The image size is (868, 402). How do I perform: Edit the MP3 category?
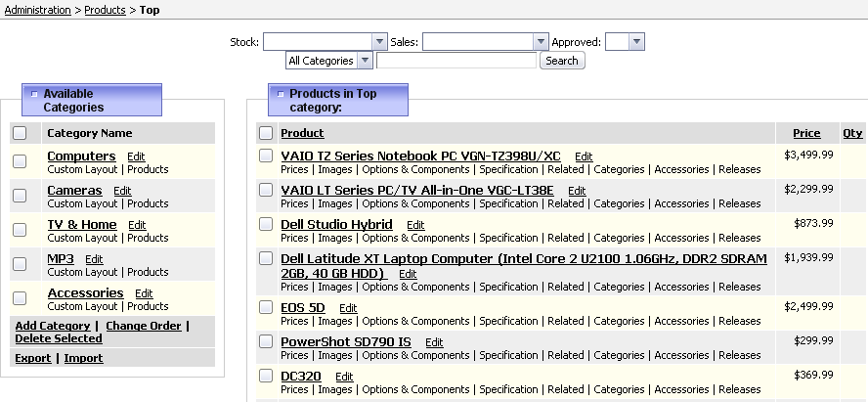coord(94,260)
